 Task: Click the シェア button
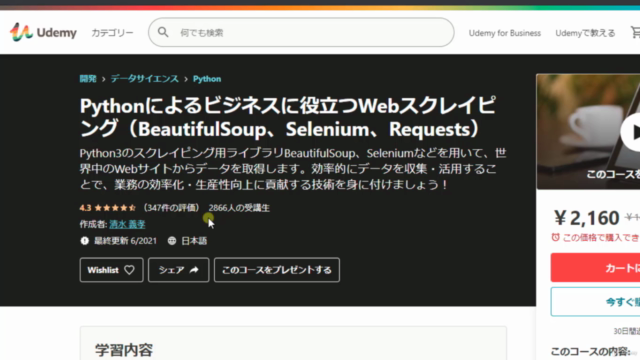pos(178,270)
